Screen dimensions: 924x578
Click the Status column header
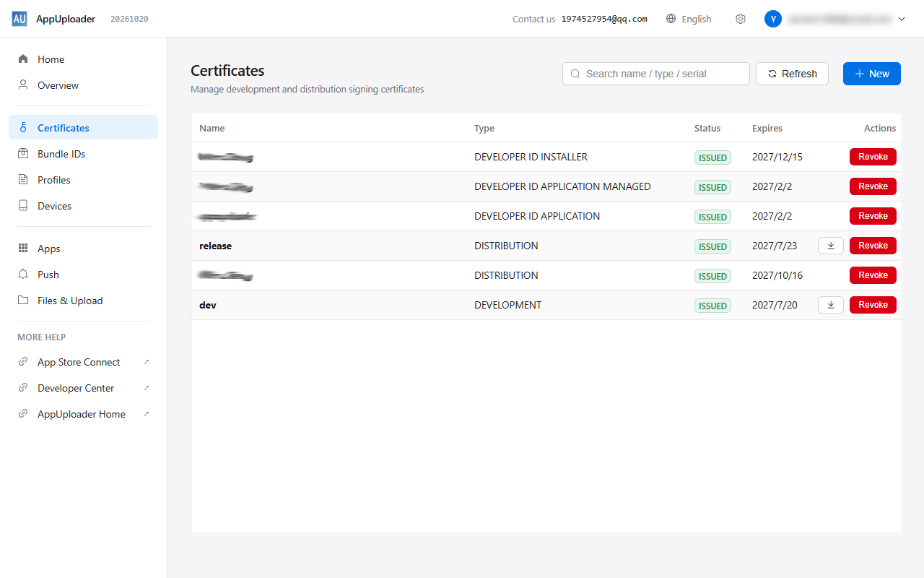tap(707, 128)
